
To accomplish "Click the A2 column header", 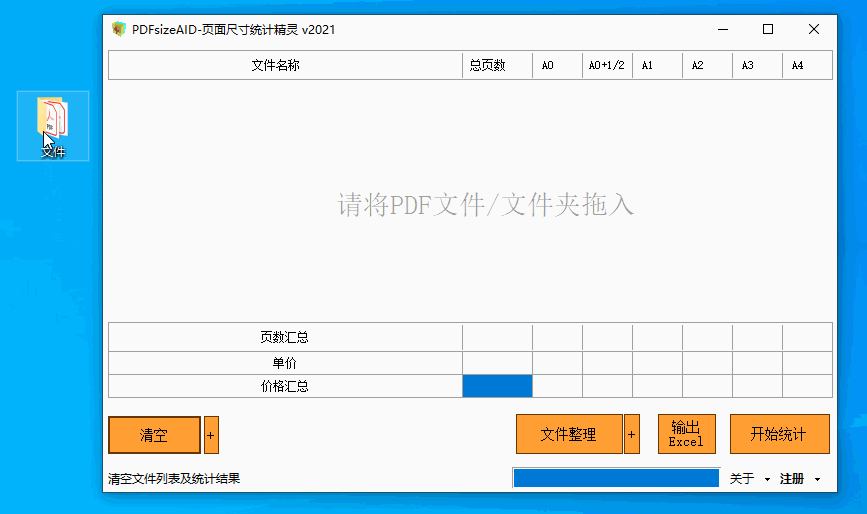I will (707, 65).
